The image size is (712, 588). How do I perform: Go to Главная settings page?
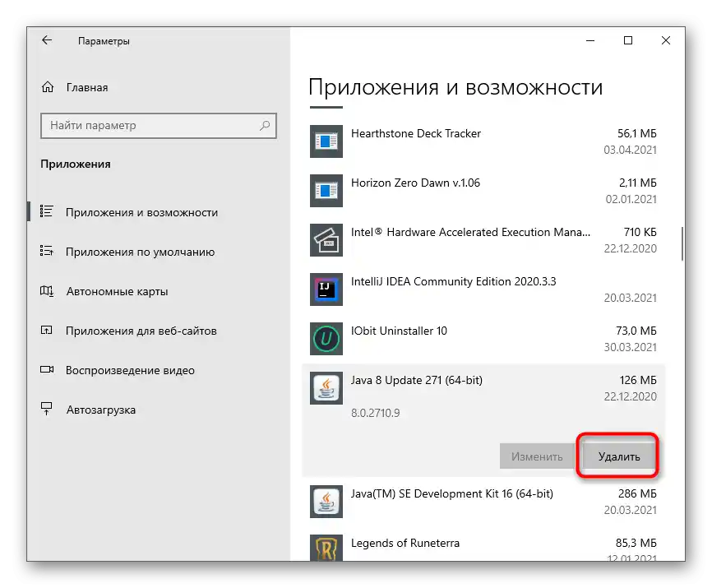[x=87, y=88]
